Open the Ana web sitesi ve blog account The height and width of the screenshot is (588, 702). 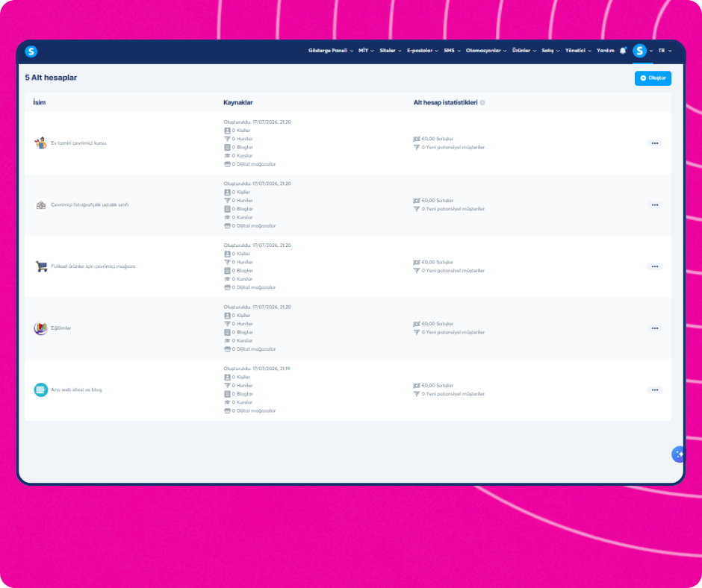pos(76,390)
